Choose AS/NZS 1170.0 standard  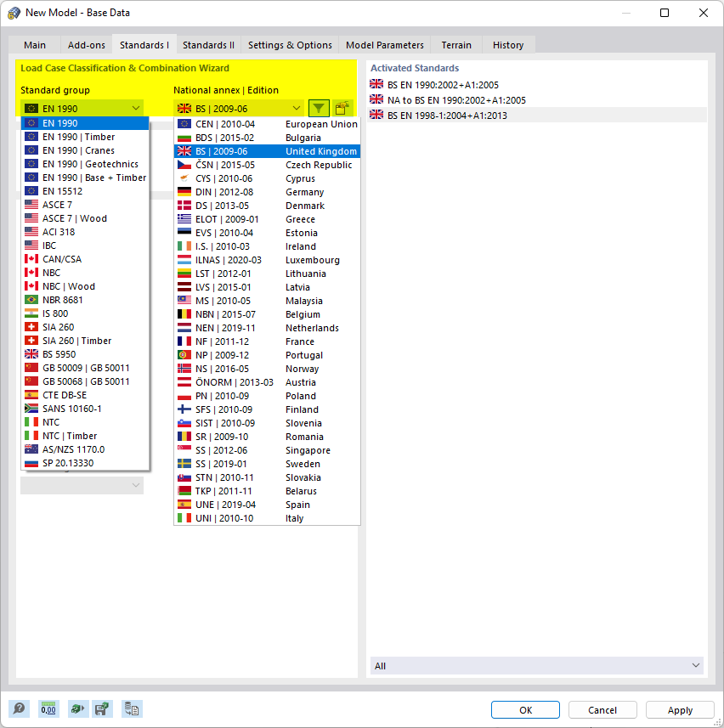point(86,449)
